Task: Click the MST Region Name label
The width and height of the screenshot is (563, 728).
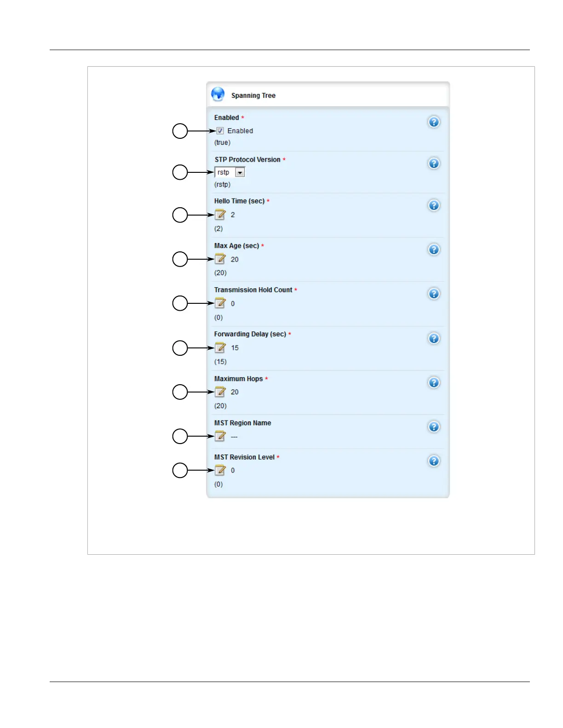Action: click(x=242, y=423)
